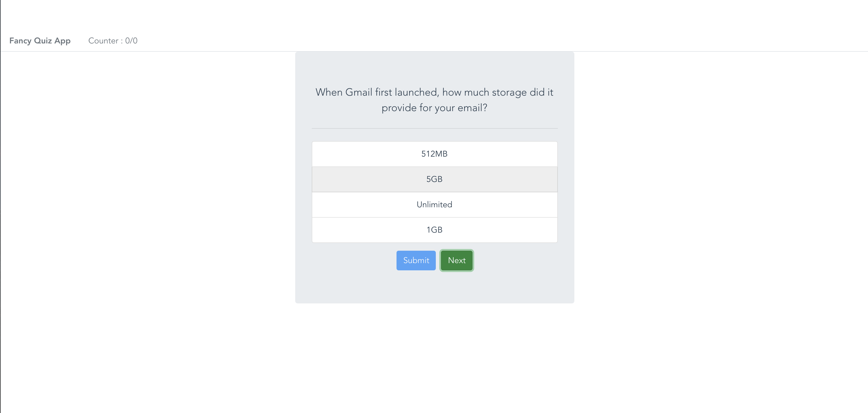Click the Gmail storage question text
This screenshot has height=413, width=868.
point(434,100)
